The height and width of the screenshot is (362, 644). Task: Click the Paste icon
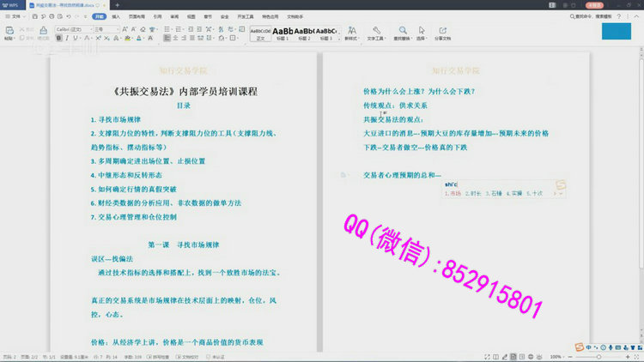tap(8, 32)
